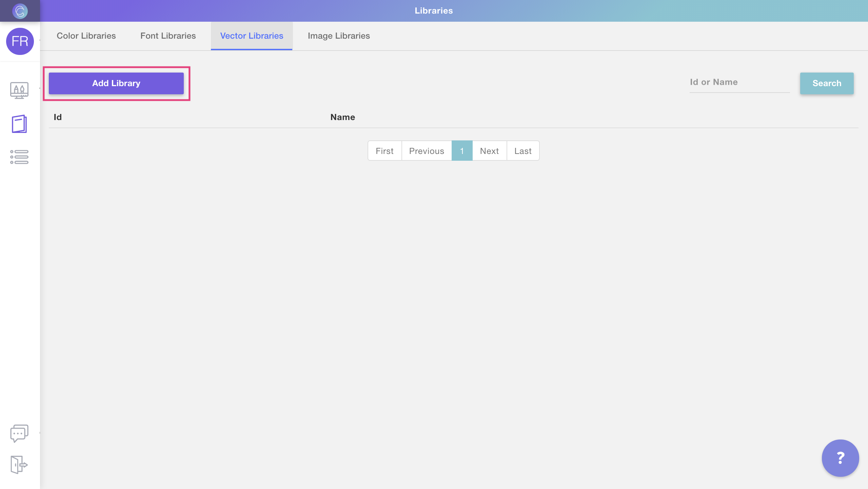Image resolution: width=868 pixels, height=489 pixels.
Task: Switch to the Font Libraries tab
Action: 168,36
